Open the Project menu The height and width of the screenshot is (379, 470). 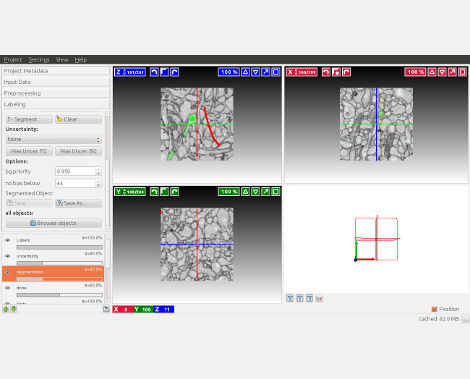pos(13,60)
